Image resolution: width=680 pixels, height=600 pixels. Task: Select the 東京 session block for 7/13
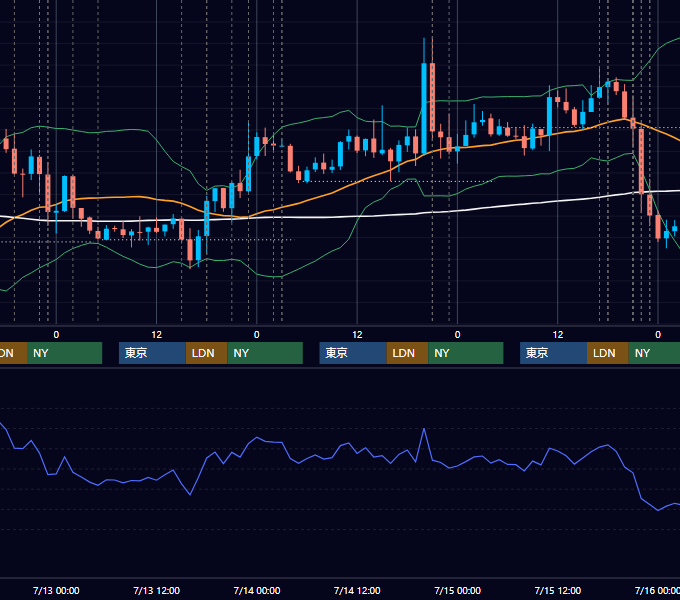click(152, 353)
